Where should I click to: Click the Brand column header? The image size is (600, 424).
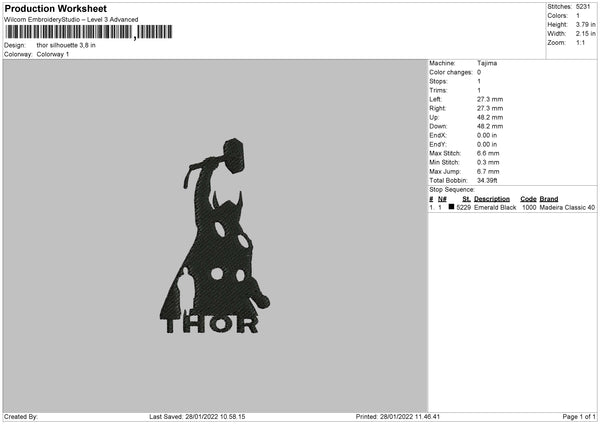[x=549, y=199]
